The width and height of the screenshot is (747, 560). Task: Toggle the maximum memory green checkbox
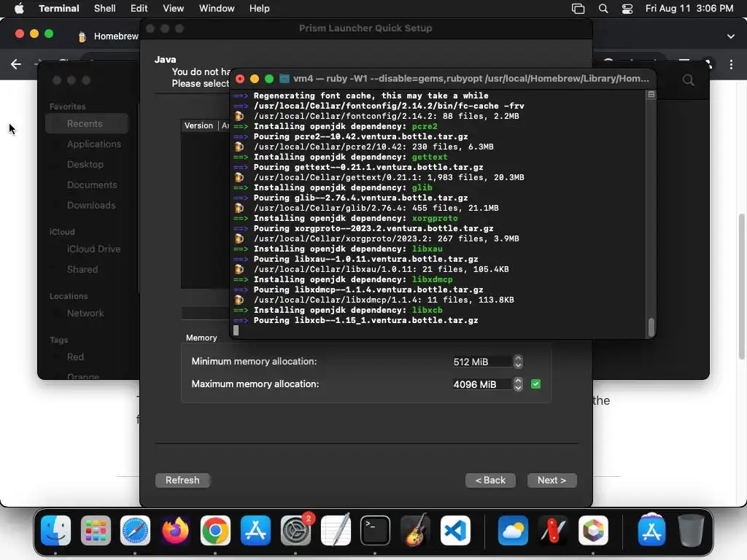coord(536,384)
